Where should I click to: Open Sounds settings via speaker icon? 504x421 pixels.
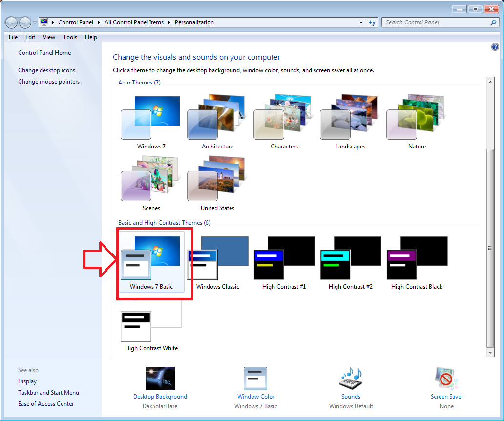[351, 379]
